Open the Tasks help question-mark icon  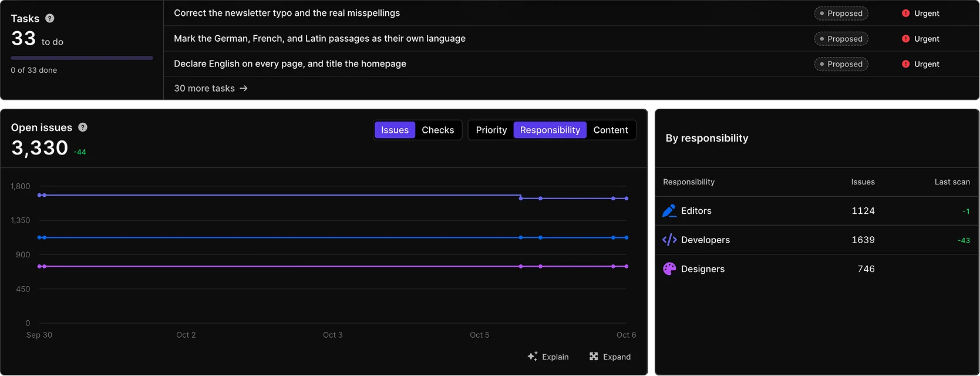coord(50,18)
